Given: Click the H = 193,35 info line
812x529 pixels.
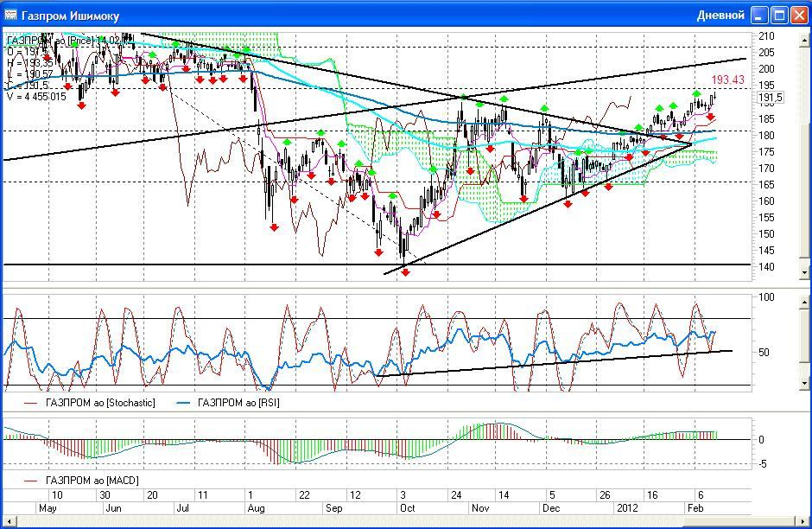Looking at the screenshot, I should point(30,63).
